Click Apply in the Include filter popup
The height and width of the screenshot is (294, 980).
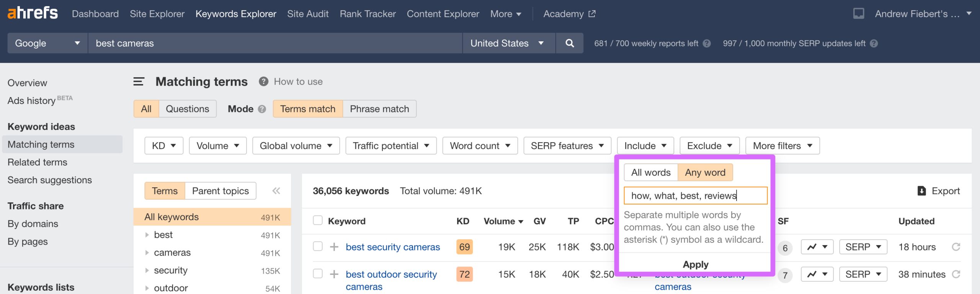tap(695, 264)
